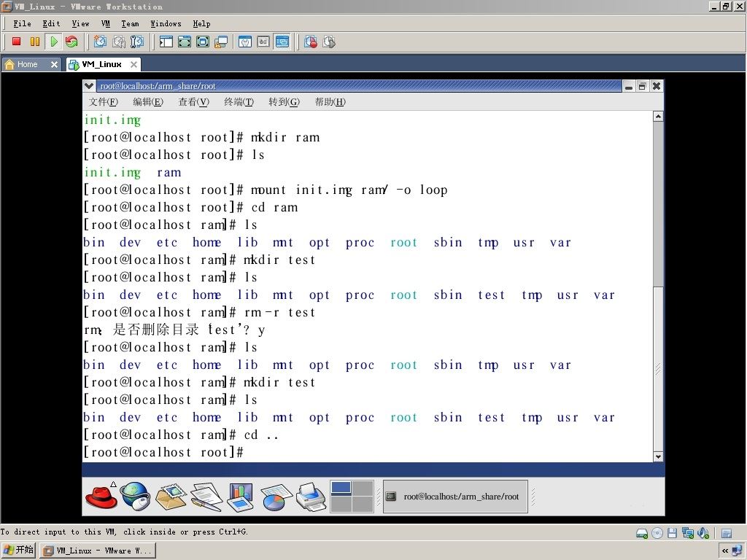Viewport: 747px width, 560px height.
Task: Revert to the previous snapshot icon
Action: 119,42
